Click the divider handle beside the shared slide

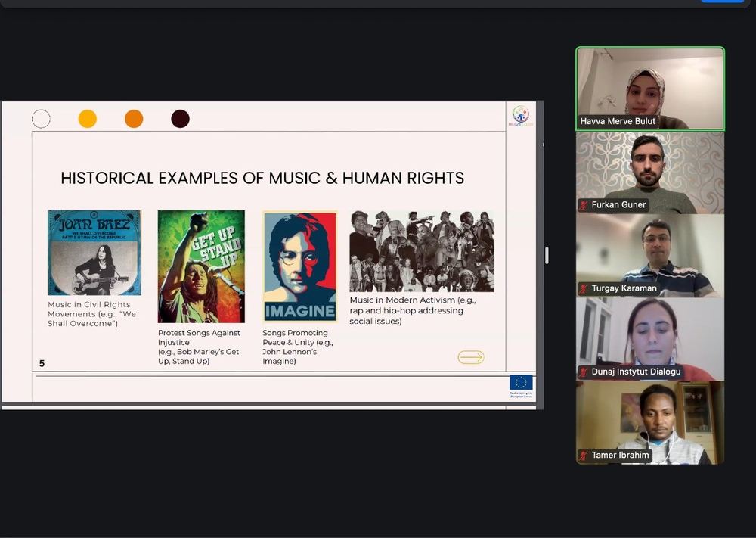547,255
